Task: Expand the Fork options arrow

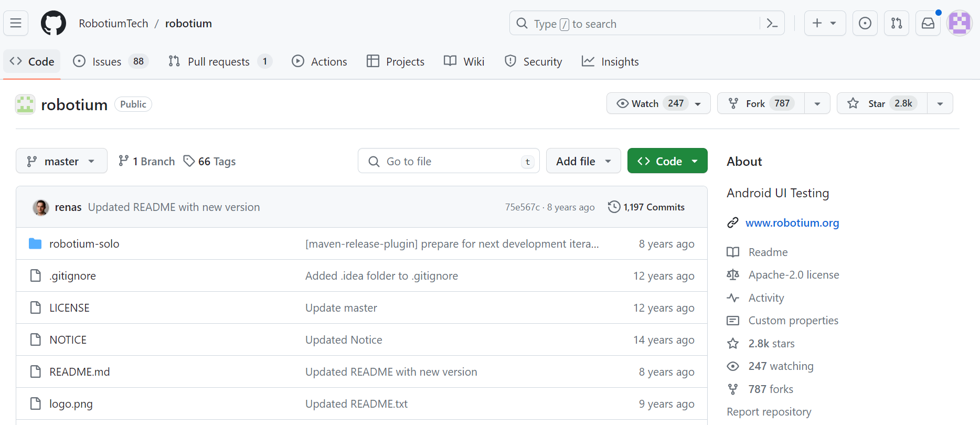Action: (x=817, y=103)
